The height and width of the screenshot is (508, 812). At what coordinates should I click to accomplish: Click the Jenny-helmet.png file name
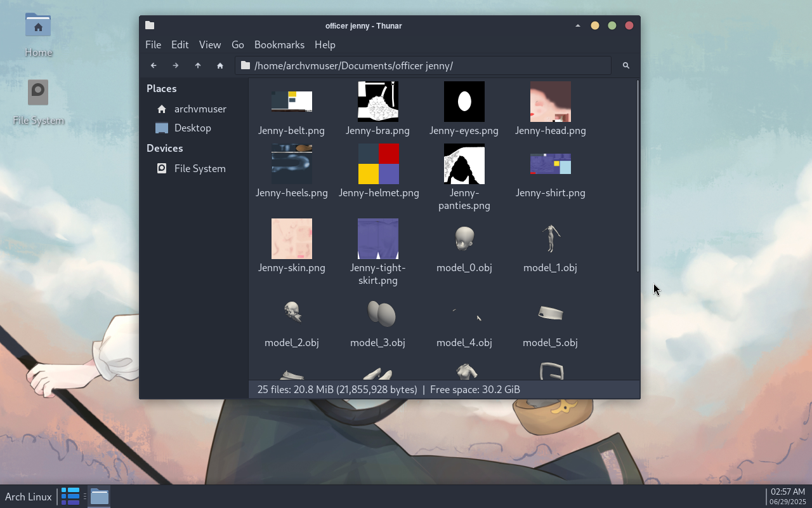pyautogui.click(x=379, y=192)
